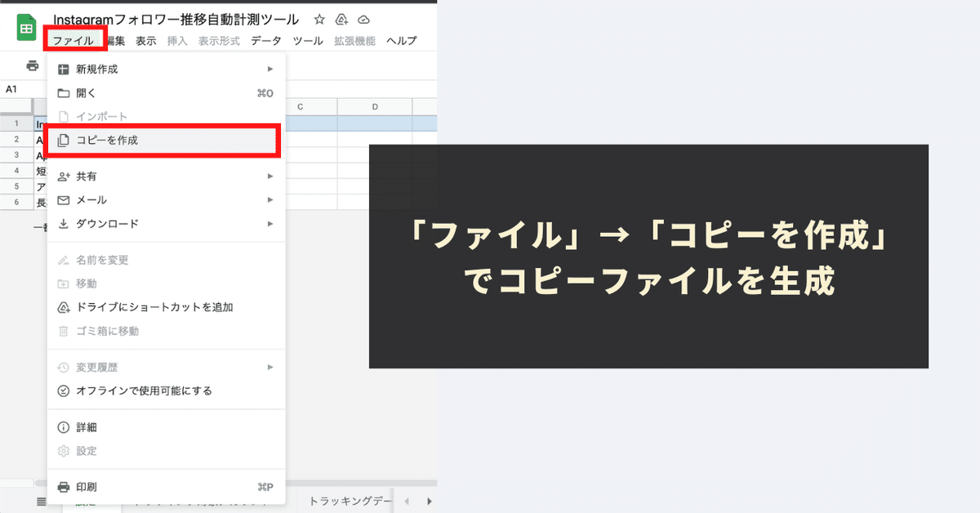This screenshot has height=513, width=980.
Task: Switch to the トラッキングデー sheet tab
Action: (351, 501)
